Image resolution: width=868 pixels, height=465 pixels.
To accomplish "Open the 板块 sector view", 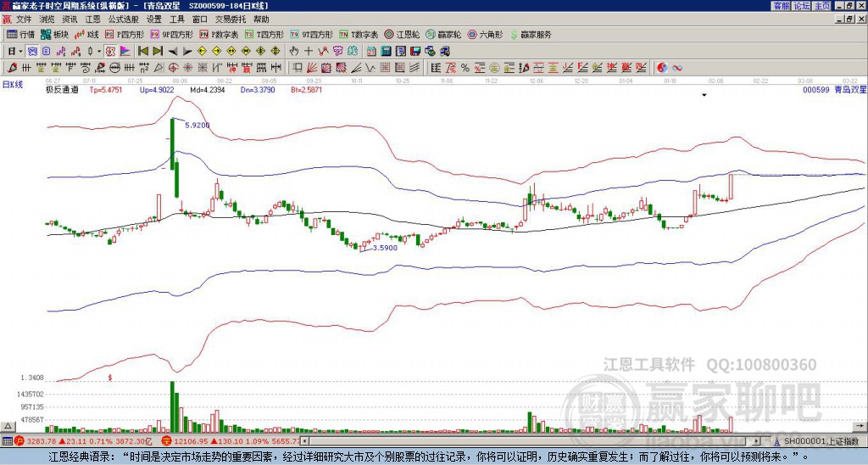I will pos(54,34).
